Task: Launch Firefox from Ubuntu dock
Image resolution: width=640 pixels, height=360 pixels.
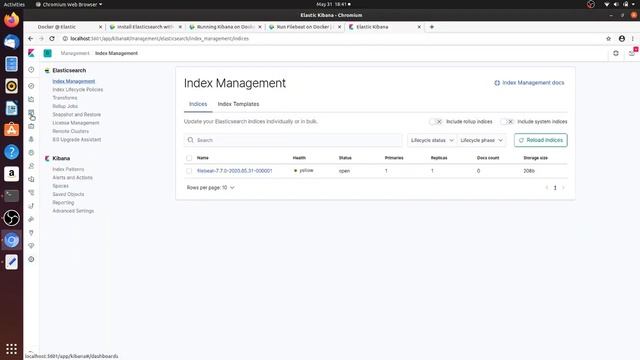Action: click(11, 20)
